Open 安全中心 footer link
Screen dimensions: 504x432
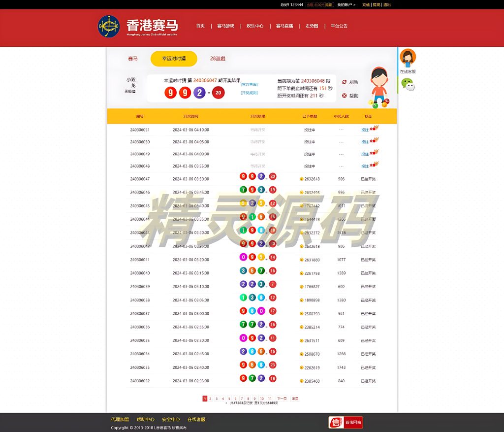[x=171, y=420]
